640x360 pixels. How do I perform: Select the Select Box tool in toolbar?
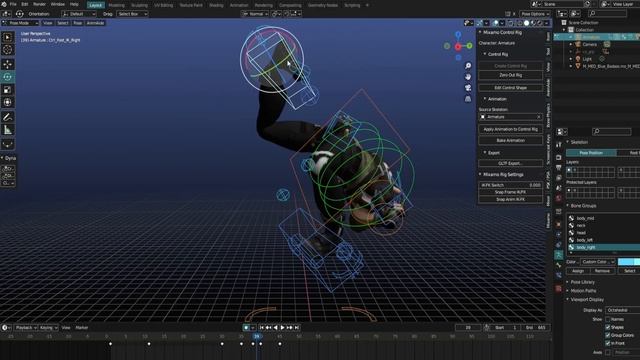tap(7, 38)
